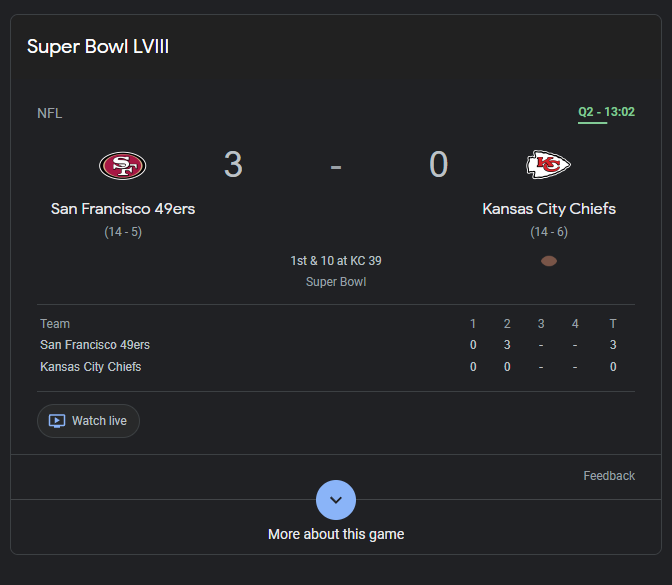This screenshot has width=672, height=585.
Task: Click the football possession indicator icon
Action: pos(548,261)
